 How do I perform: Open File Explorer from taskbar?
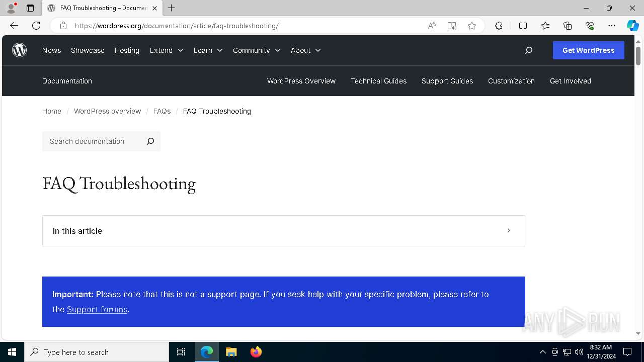click(x=231, y=352)
